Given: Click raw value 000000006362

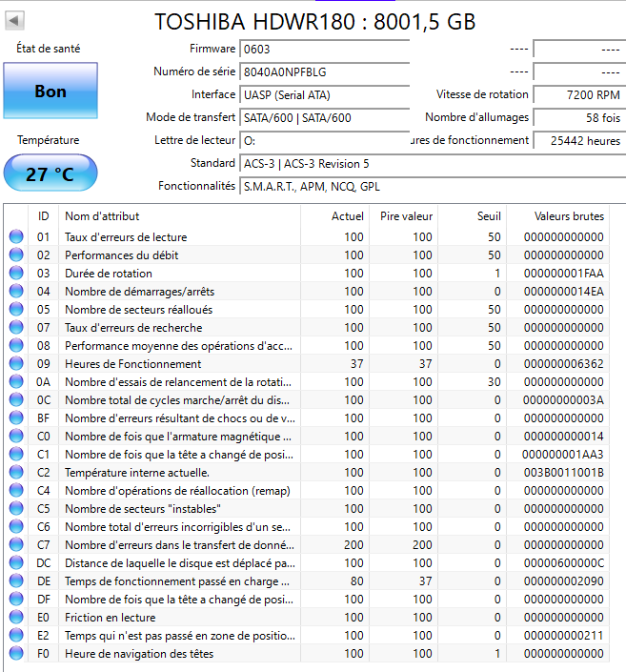Looking at the screenshot, I should [563, 364].
